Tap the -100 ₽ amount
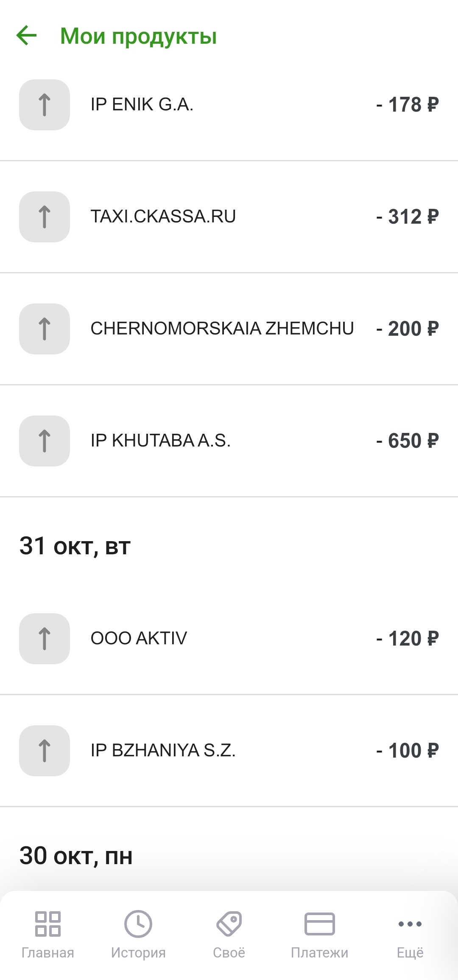 pos(408,751)
